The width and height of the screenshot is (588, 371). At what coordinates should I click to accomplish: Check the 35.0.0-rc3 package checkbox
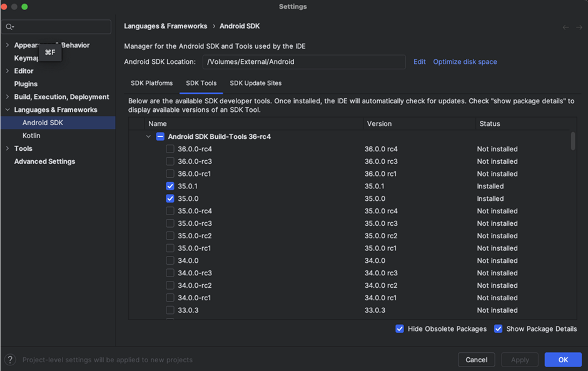[x=170, y=223]
